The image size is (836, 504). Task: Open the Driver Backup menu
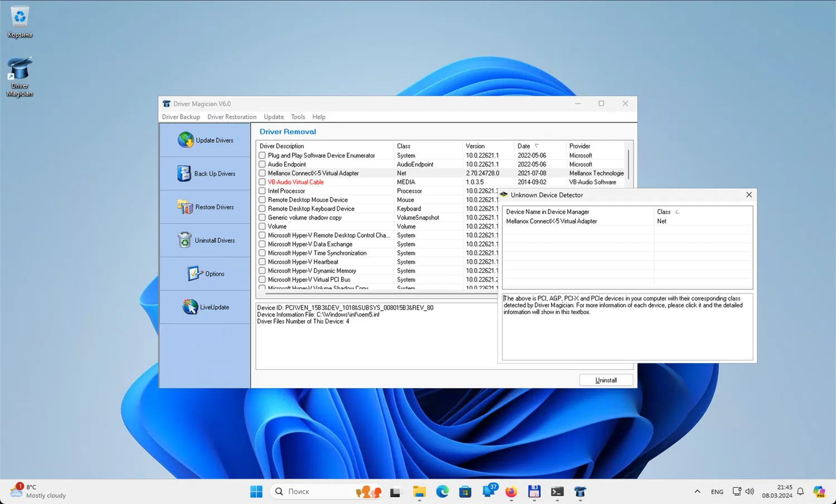click(181, 117)
